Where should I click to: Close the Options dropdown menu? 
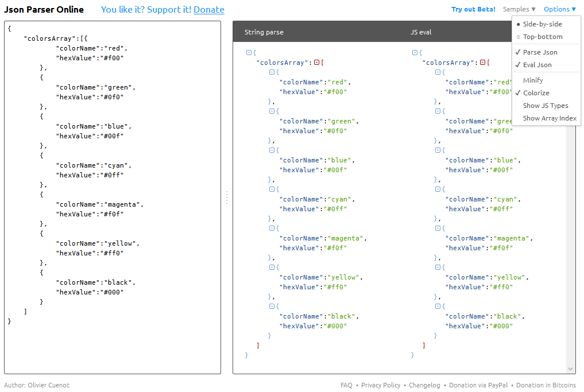[559, 9]
